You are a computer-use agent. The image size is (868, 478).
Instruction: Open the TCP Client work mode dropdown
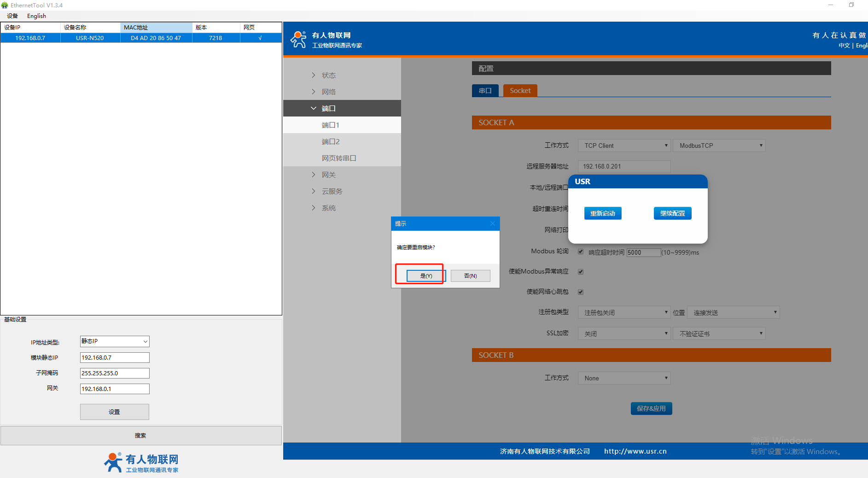tap(624, 146)
